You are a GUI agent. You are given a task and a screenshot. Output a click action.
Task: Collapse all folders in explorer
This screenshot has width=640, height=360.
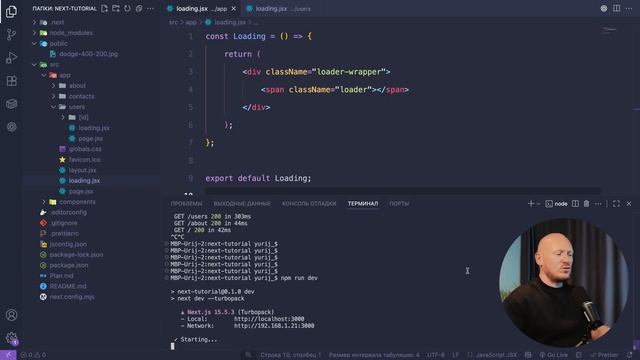[x=139, y=9]
